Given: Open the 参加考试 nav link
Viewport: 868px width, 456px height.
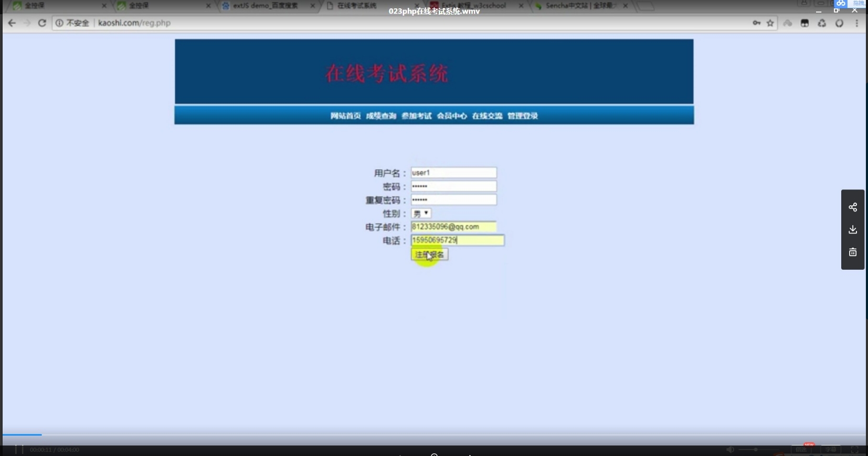Looking at the screenshot, I should point(417,116).
